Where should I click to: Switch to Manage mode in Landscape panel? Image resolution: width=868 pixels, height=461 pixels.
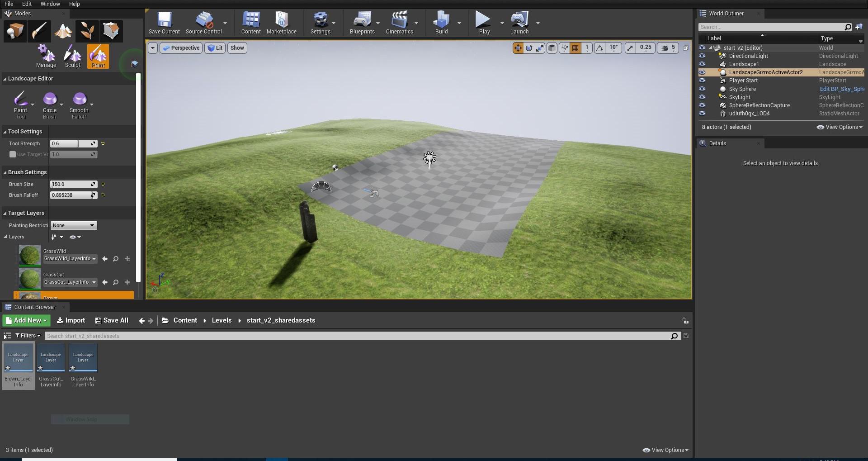46,55
